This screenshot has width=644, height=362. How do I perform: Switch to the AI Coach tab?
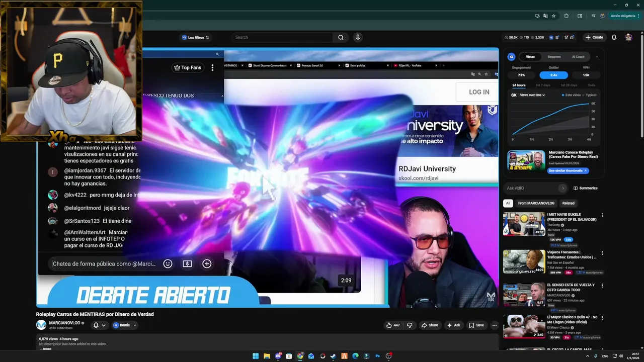tap(578, 57)
